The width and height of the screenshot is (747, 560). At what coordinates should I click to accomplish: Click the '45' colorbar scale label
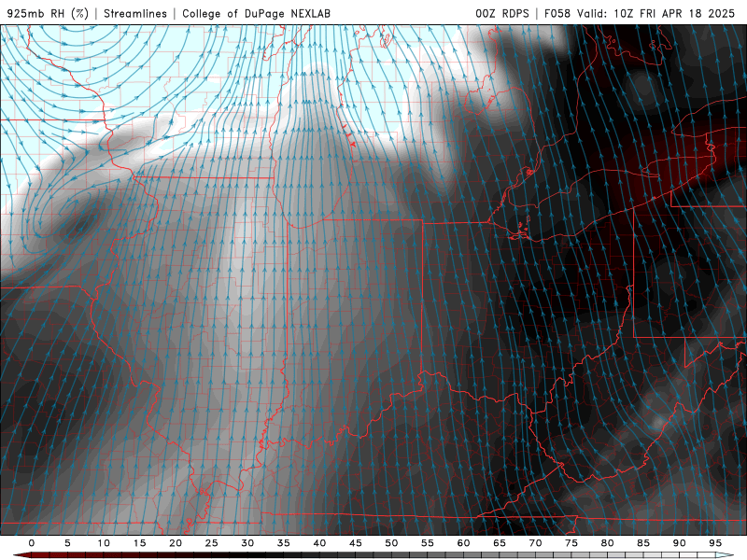[356, 543]
